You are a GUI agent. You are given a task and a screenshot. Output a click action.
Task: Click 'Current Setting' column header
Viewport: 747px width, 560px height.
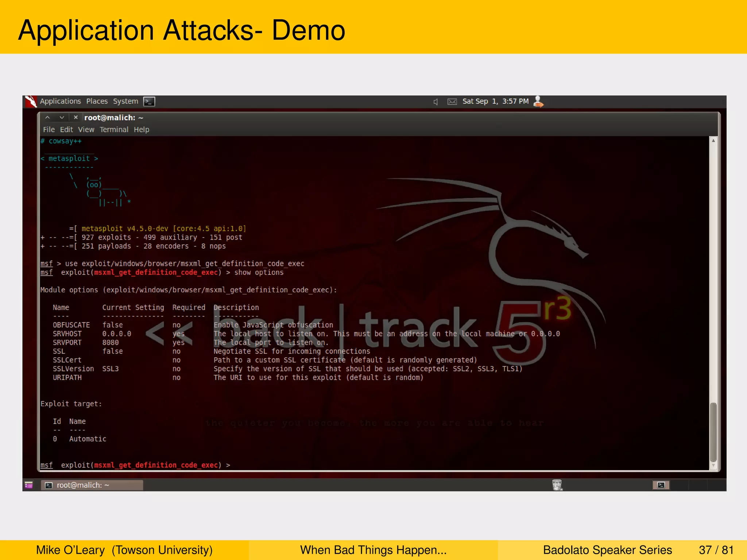pos(133,308)
